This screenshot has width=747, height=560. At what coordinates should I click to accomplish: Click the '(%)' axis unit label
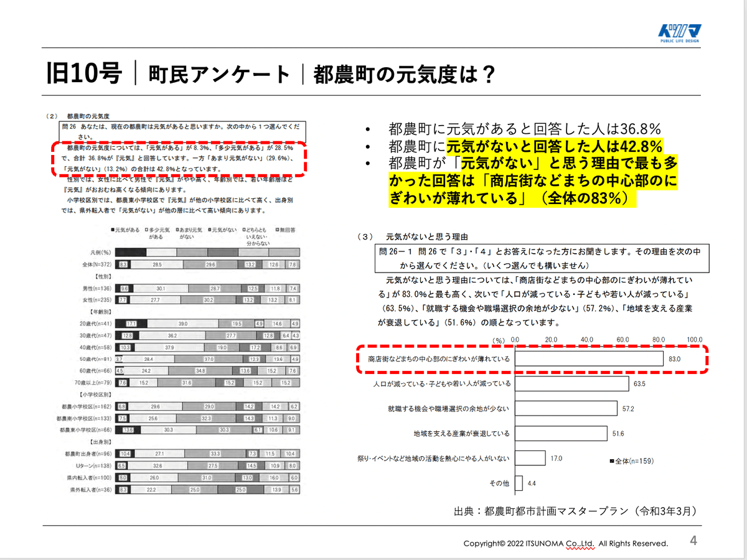(499, 340)
